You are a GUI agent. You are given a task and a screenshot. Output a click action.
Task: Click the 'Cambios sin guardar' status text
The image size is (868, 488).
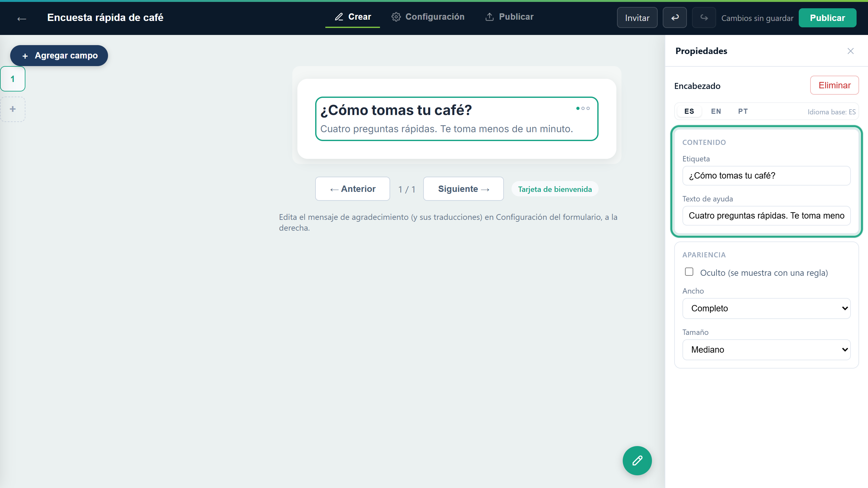point(757,18)
